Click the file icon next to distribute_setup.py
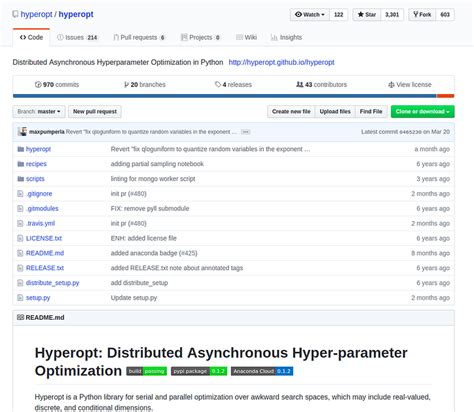The height and width of the screenshot is (412, 474). coord(20,283)
